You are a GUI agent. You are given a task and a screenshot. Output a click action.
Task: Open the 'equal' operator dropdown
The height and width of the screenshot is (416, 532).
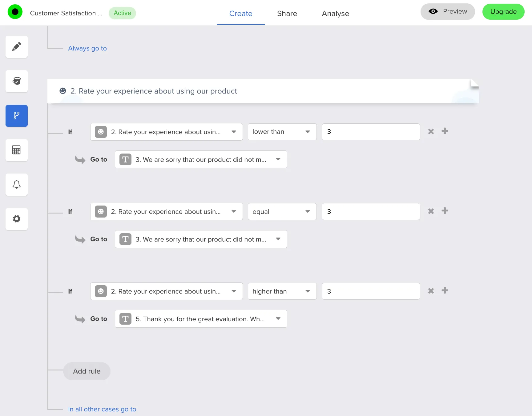(x=282, y=212)
